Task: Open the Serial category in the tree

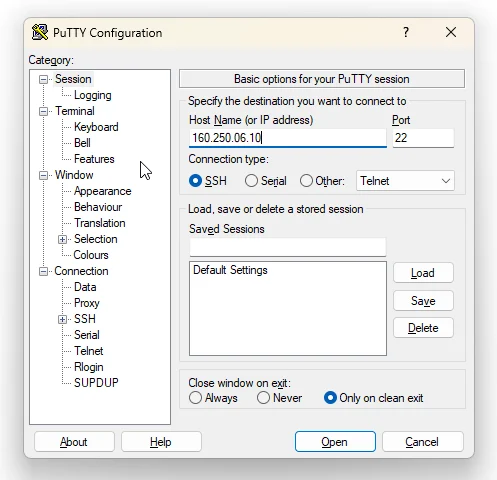Action: point(87,335)
